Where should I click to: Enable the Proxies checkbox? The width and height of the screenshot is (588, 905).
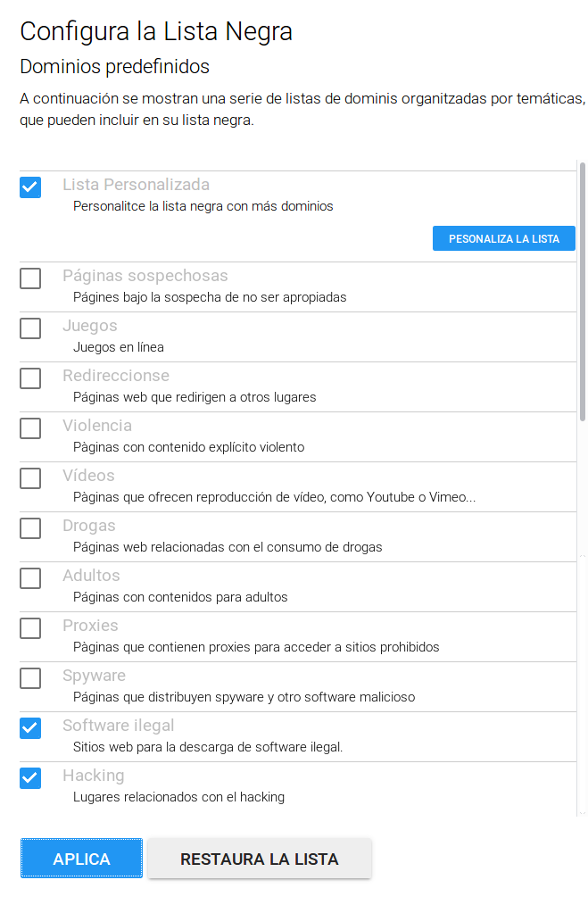tap(30, 628)
